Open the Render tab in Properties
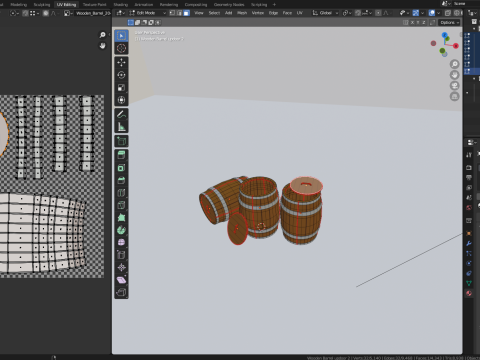 click(469, 167)
